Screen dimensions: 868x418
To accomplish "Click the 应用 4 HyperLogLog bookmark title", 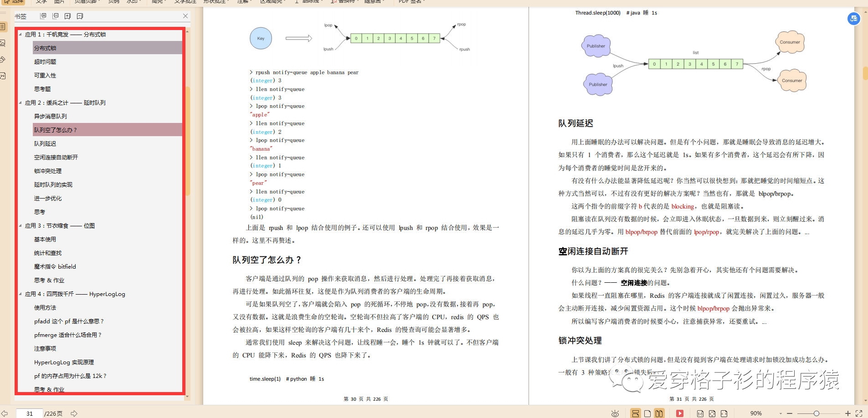I will point(75,294).
